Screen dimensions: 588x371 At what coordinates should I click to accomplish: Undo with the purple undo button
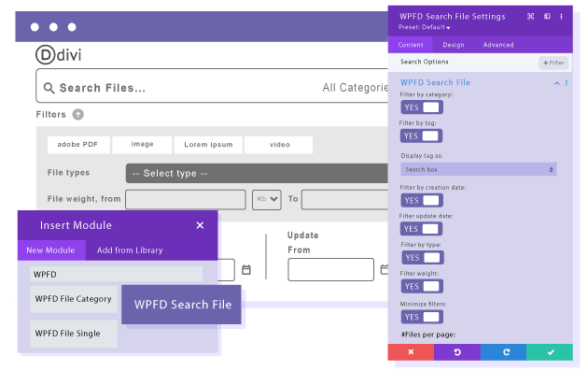point(457,352)
